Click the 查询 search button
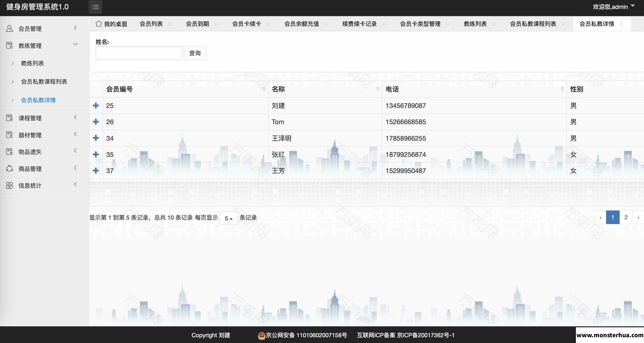 195,53
